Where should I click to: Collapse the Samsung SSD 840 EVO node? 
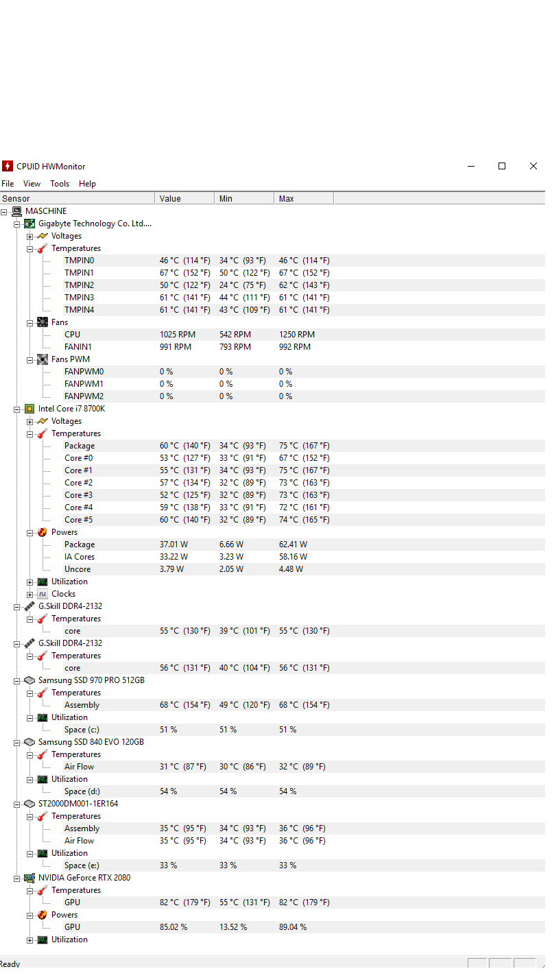coord(17,742)
